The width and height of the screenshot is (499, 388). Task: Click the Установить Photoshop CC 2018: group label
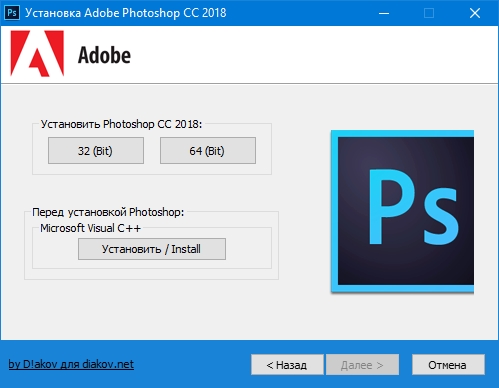(121, 124)
